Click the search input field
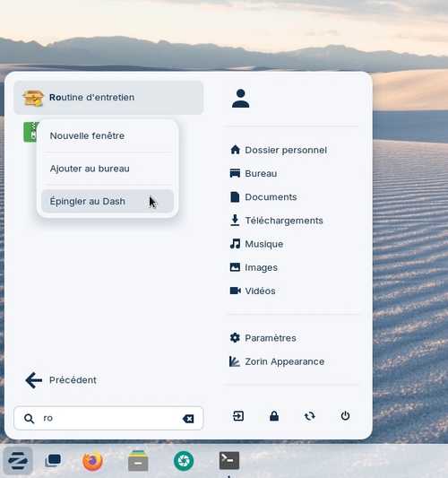The height and width of the screenshot is (478, 448). click(x=108, y=418)
